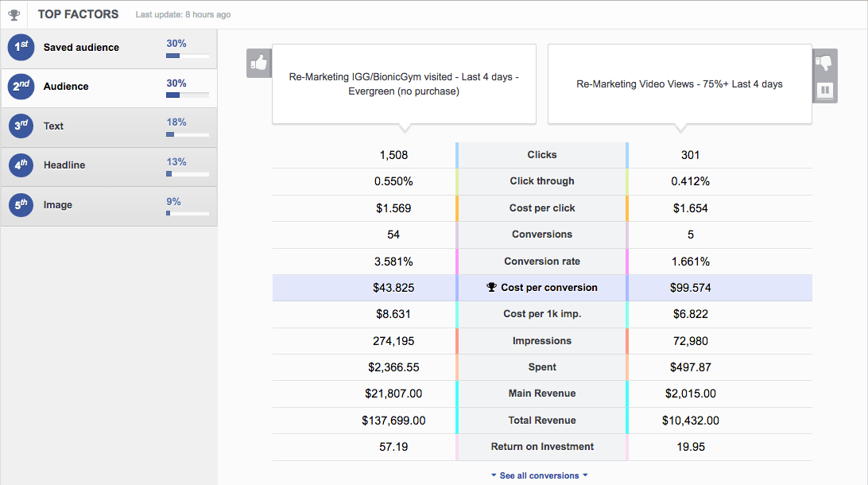Pause the Re-Marketing Video Views audience
The height and width of the screenshot is (485, 868).
pos(825,90)
